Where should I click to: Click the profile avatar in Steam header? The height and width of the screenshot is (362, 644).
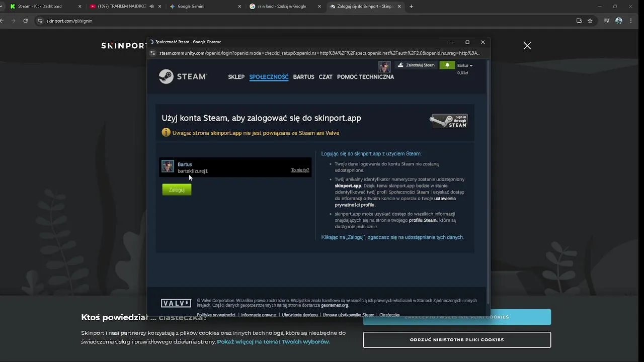(384, 67)
